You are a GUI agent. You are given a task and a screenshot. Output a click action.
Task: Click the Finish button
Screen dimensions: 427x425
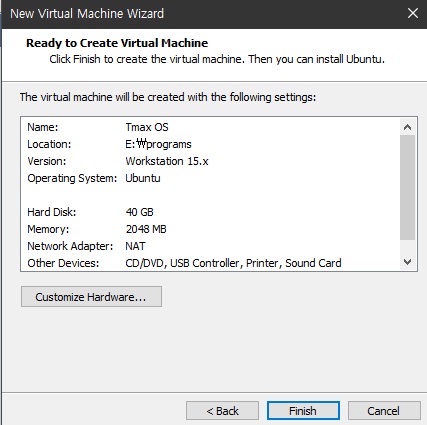click(x=303, y=411)
